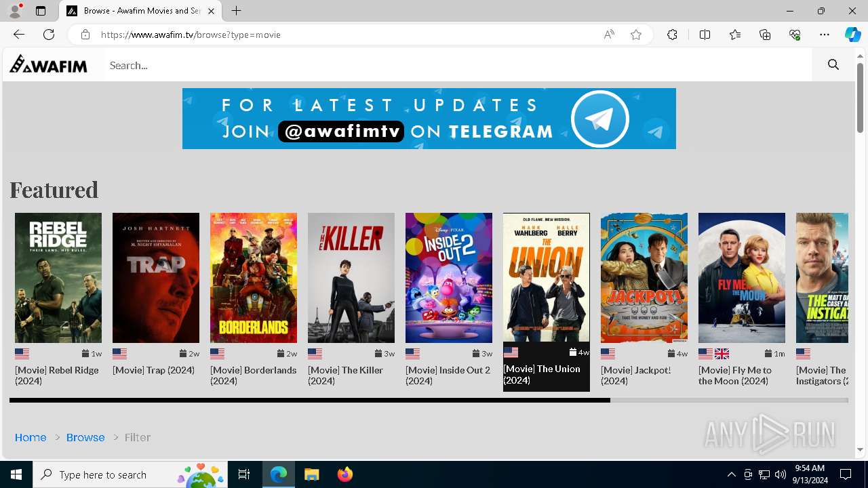Close the Awafim browser tab
This screenshot has width=868, height=488.
[212, 11]
